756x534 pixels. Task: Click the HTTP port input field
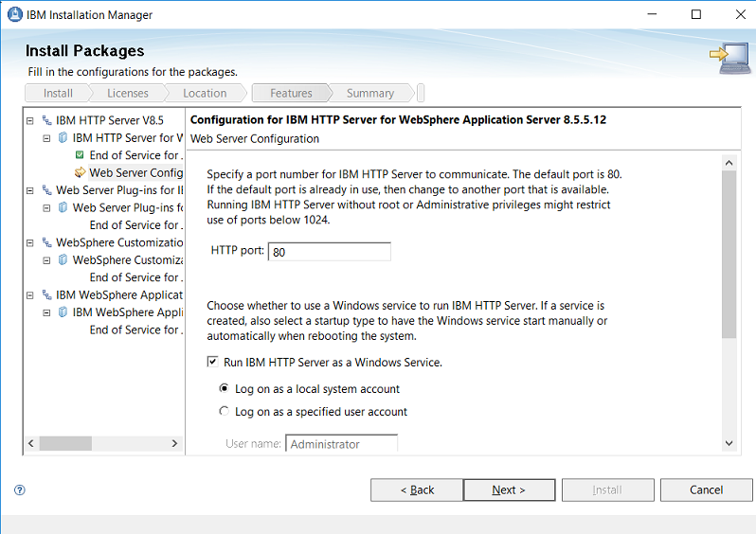coord(330,252)
